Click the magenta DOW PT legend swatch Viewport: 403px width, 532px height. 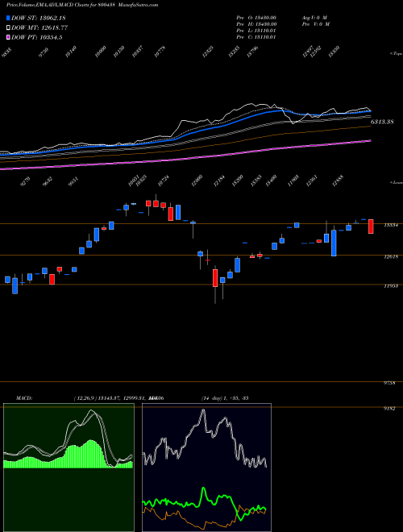pyautogui.click(x=8, y=37)
